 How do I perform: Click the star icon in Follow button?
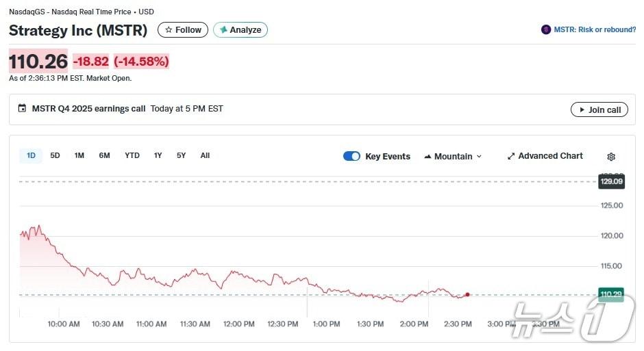(169, 30)
